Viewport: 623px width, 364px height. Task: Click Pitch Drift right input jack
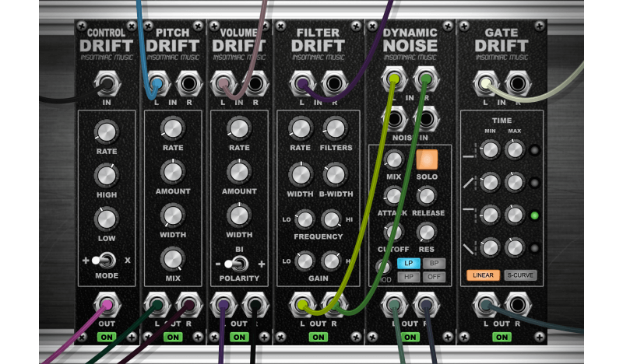click(188, 84)
